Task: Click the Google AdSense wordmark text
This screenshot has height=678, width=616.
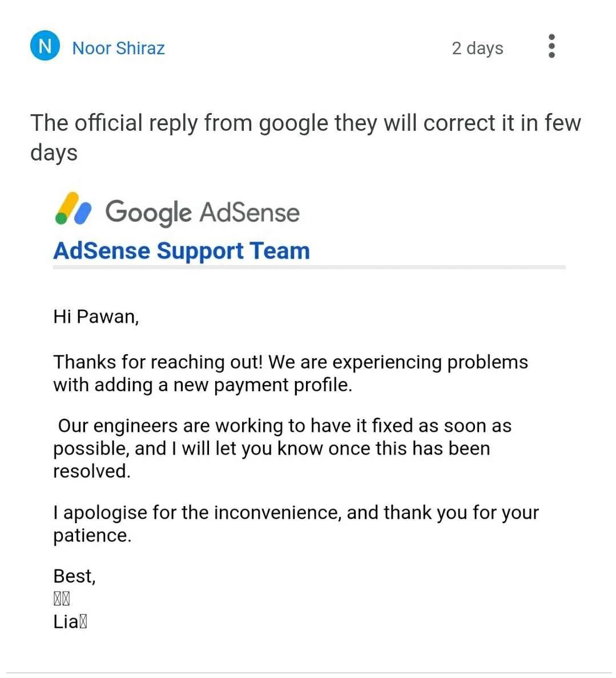Action: coord(202,211)
